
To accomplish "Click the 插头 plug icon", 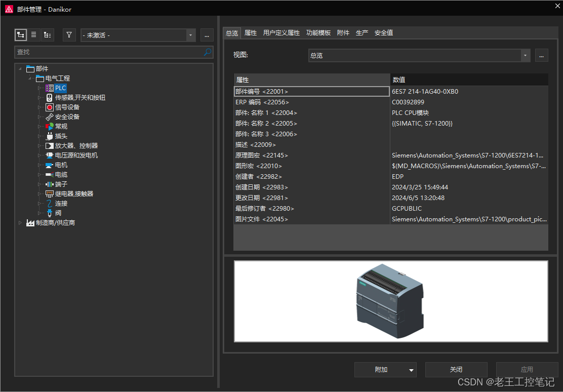I will click(50, 136).
